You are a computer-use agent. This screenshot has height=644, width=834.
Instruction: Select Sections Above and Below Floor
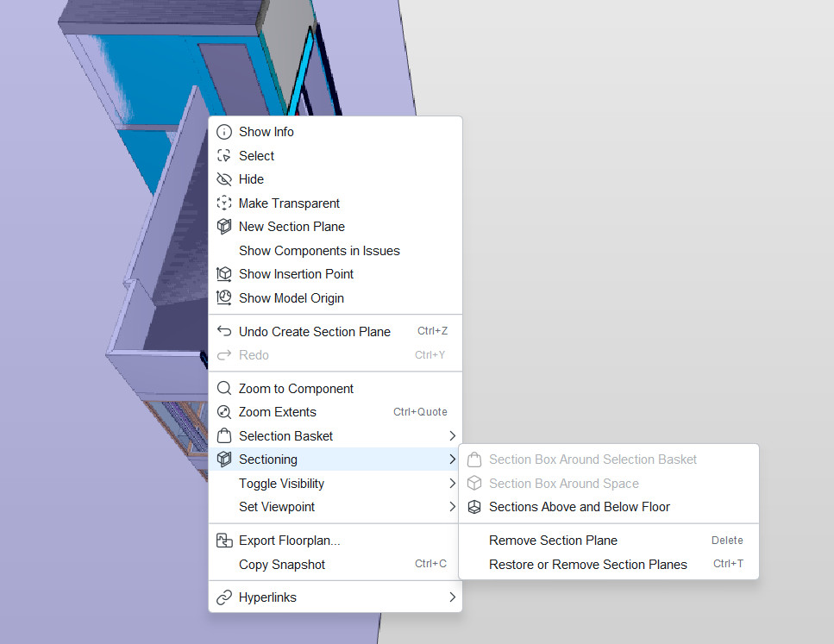pyautogui.click(x=579, y=507)
